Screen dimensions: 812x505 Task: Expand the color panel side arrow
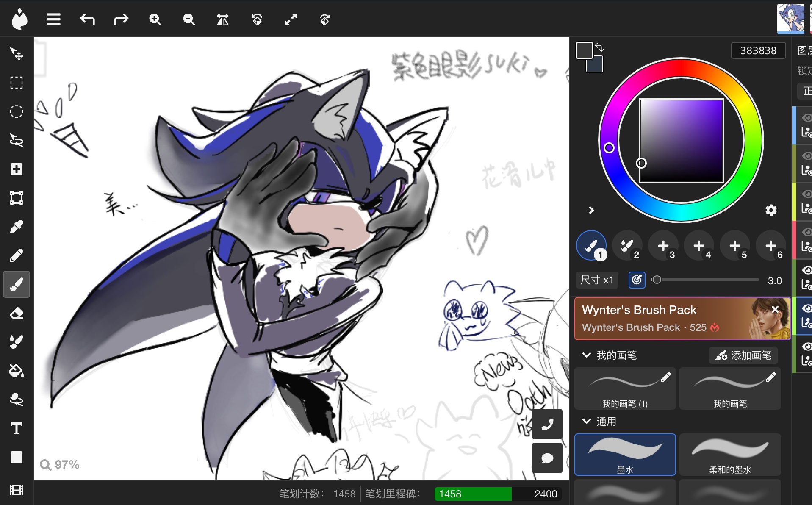(591, 210)
